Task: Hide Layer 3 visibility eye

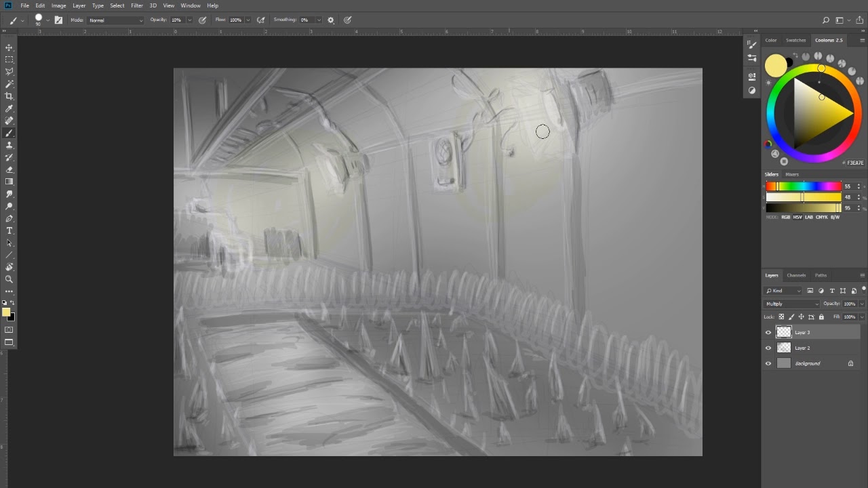Action: tap(768, 333)
